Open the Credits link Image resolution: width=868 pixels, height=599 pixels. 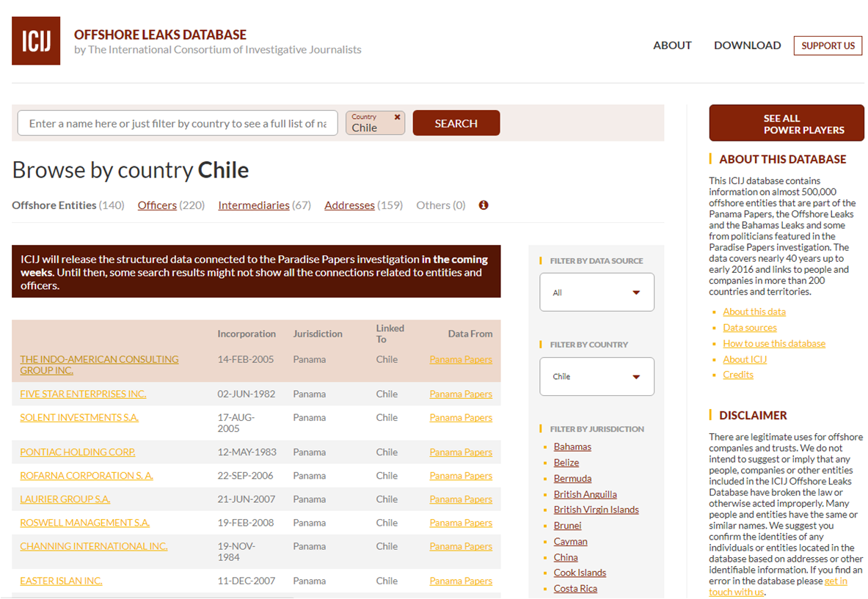click(x=738, y=375)
